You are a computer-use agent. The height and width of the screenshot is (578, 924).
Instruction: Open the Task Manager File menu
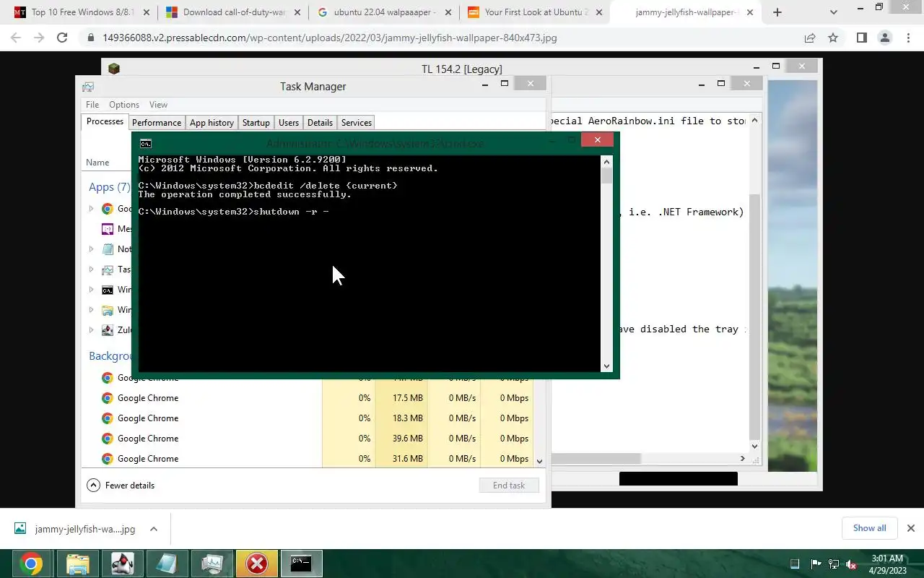pyautogui.click(x=92, y=105)
